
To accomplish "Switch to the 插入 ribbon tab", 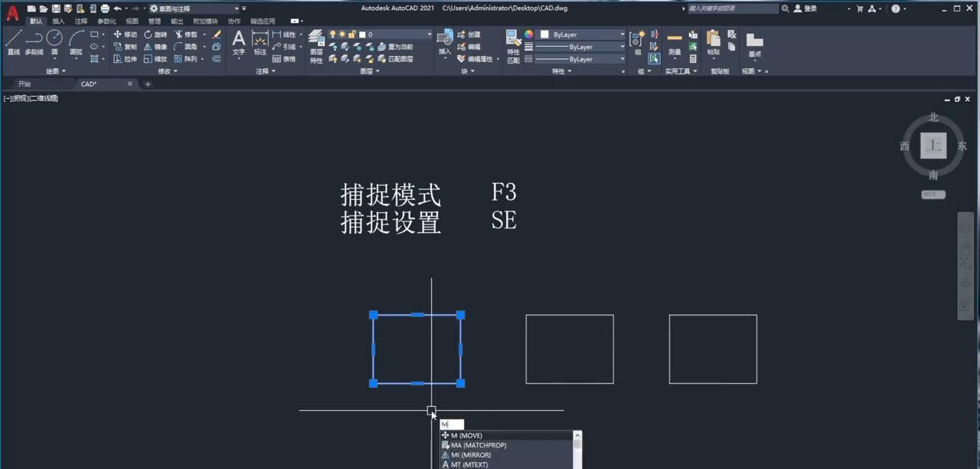I will coord(57,21).
